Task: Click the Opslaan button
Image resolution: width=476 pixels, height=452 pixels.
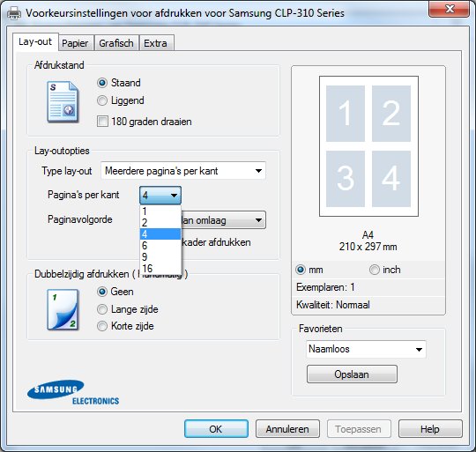Action: click(x=352, y=374)
